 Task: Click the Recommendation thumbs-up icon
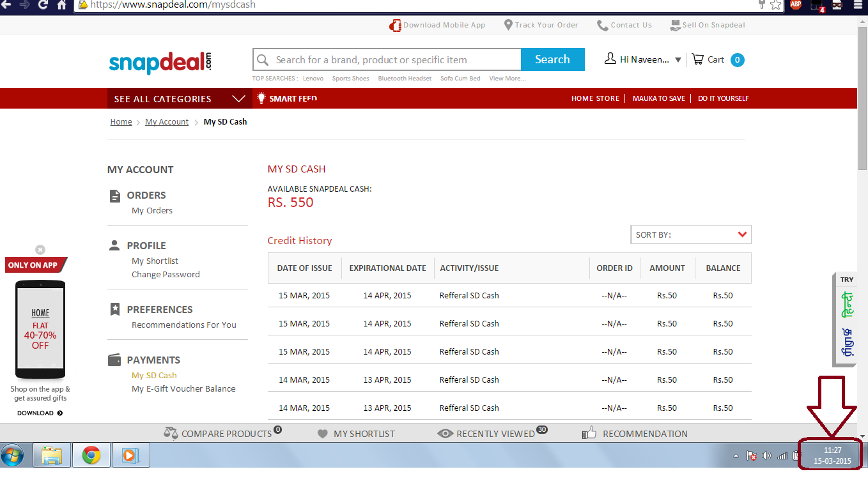click(x=589, y=433)
